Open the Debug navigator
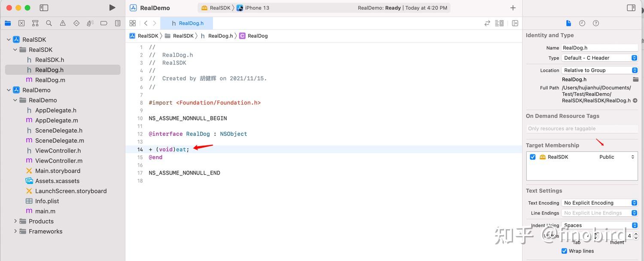Screen dimensions: 644x261 (90, 23)
